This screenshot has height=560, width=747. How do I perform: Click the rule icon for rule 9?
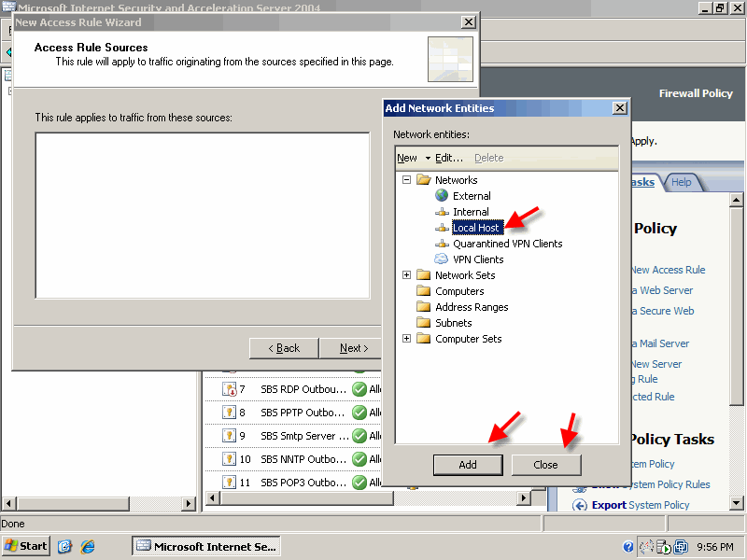[229, 436]
